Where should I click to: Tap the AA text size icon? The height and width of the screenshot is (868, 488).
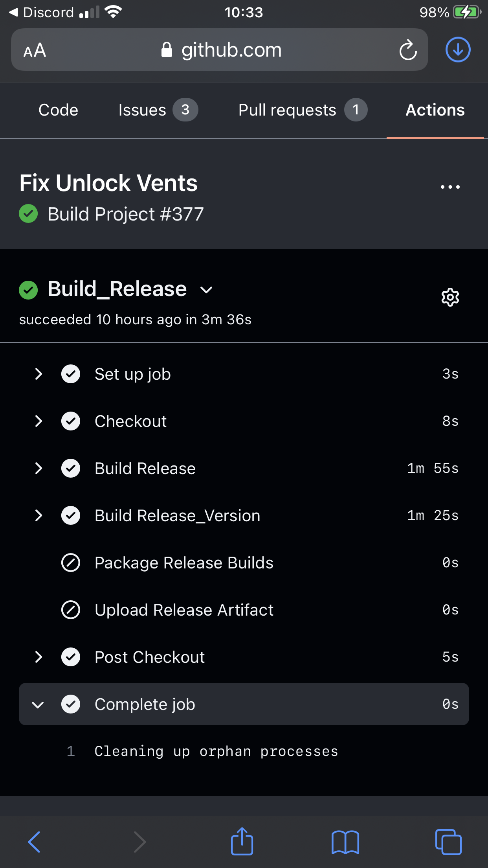click(x=35, y=50)
